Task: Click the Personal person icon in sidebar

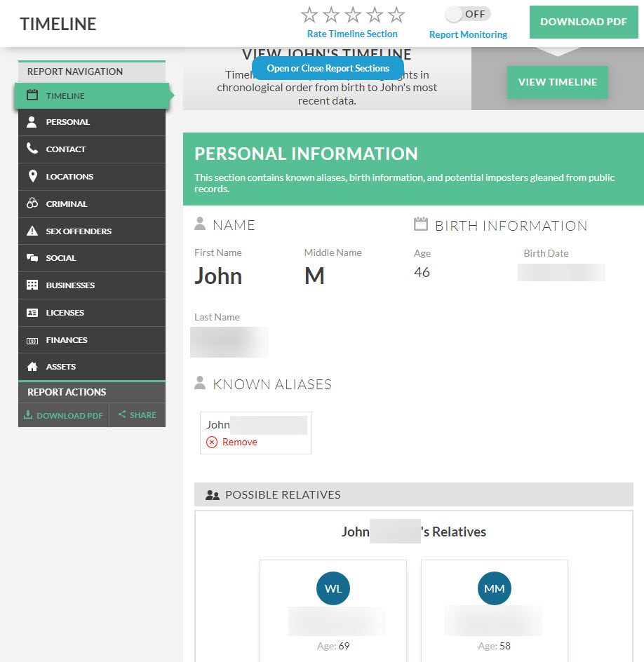Action: [x=32, y=121]
